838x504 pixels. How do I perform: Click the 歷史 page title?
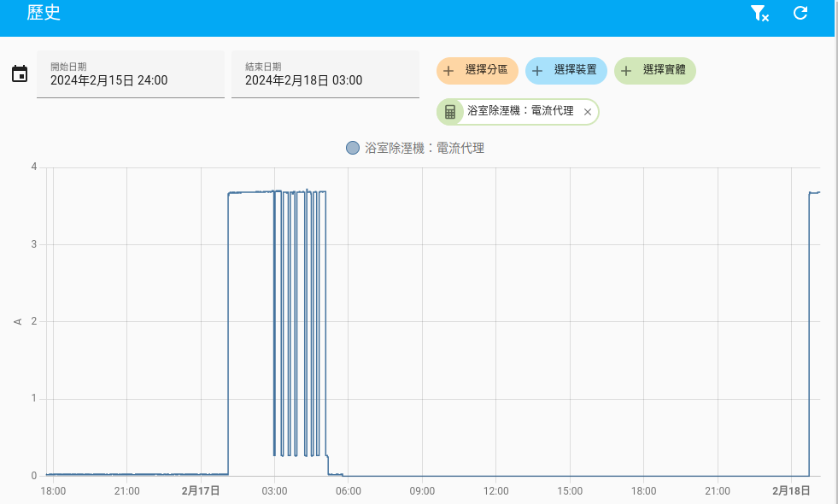click(x=44, y=13)
